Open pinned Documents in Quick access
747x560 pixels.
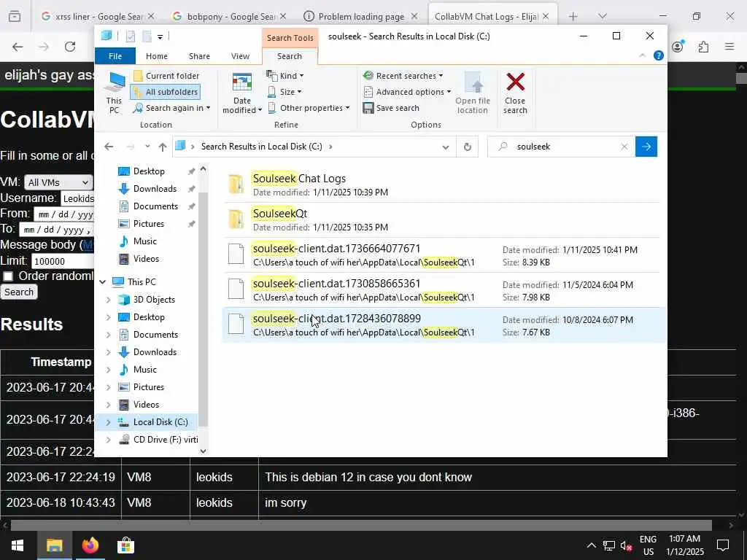(155, 206)
